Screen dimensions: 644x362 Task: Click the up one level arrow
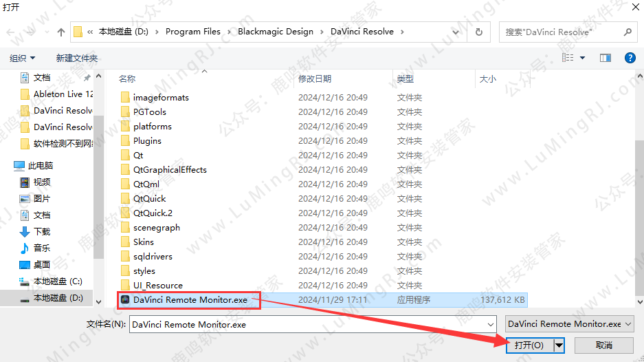pyautogui.click(x=60, y=32)
